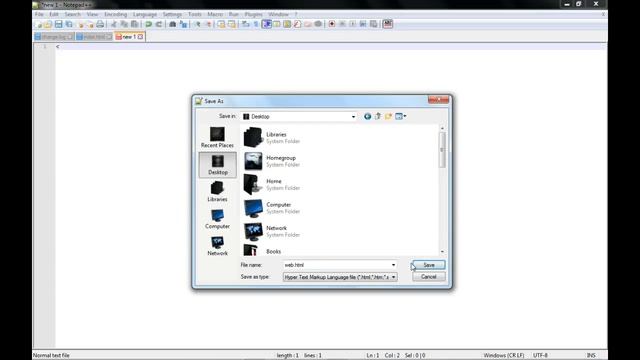
Task: Click the Save All toolbar icon
Action: coord(69,24)
